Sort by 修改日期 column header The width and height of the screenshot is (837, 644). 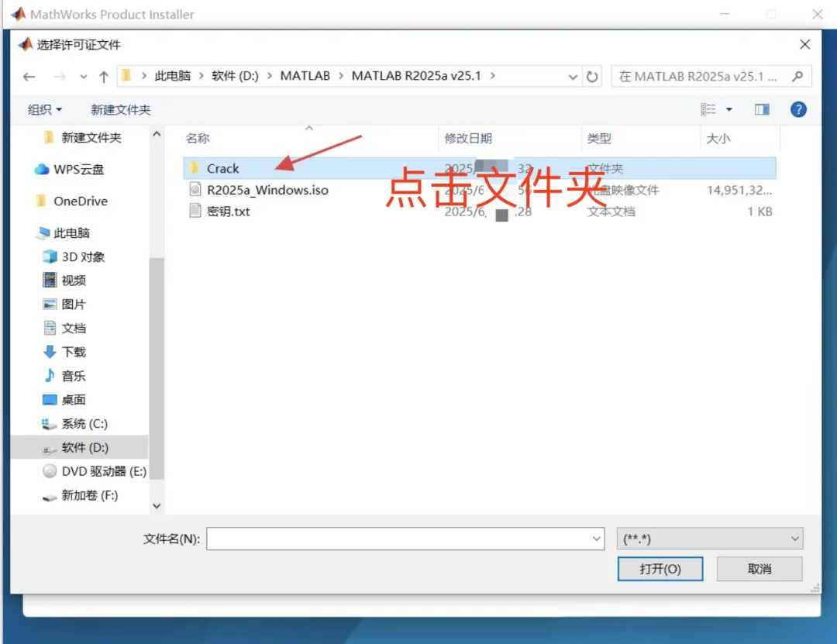click(468, 138)
